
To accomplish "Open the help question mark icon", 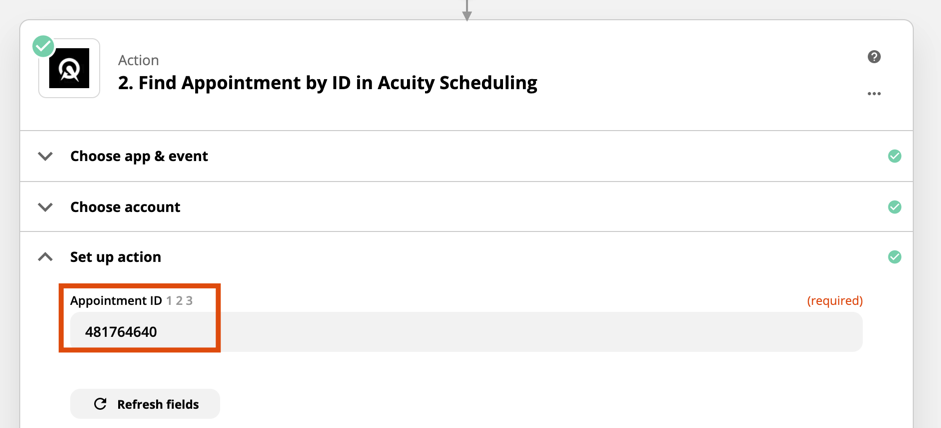I will [x=874, y=57].
